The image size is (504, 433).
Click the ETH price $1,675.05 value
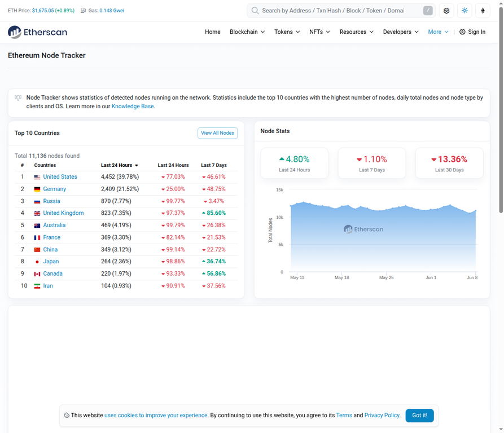click(43, 11)
